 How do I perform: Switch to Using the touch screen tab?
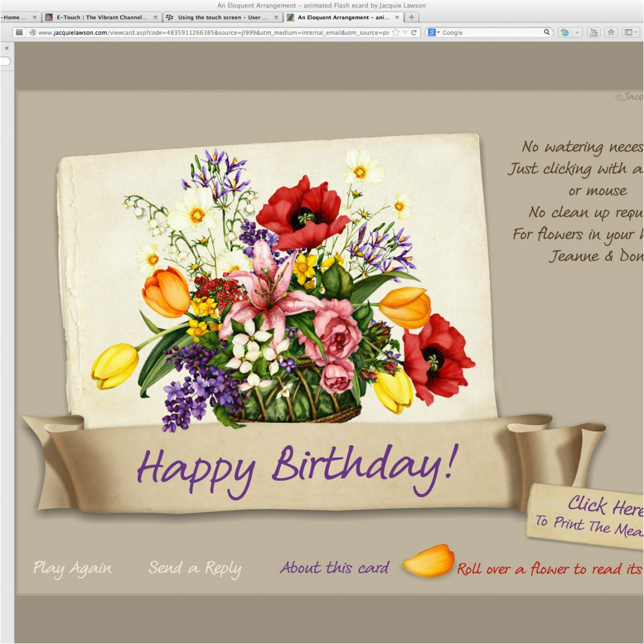tap(222, 17)
